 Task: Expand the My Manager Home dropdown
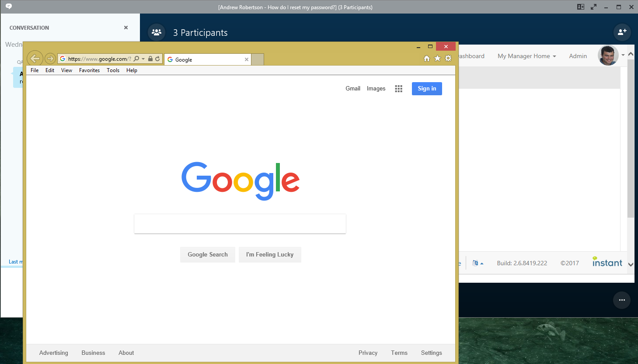coord(527,56)
